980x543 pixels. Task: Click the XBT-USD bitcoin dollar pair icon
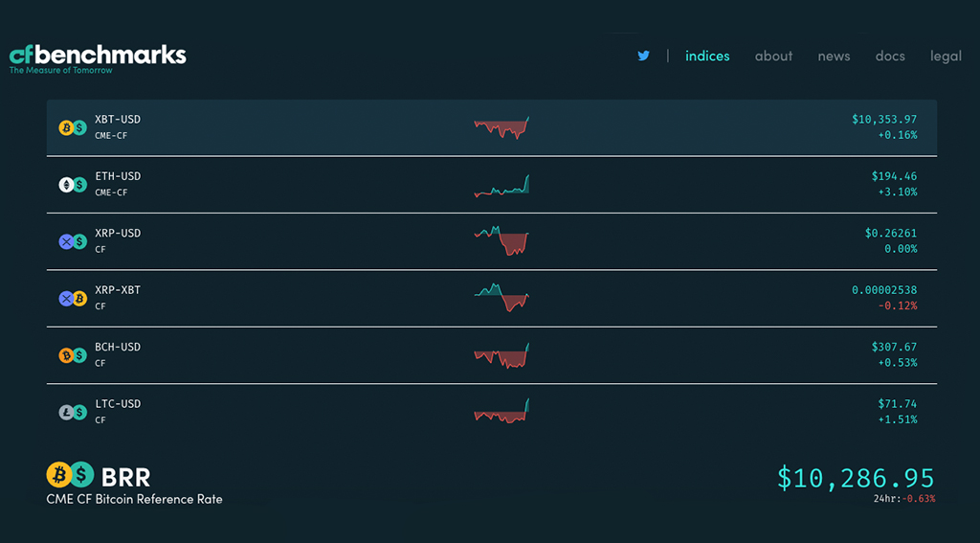pyautogui.click(x=73, y=127)
